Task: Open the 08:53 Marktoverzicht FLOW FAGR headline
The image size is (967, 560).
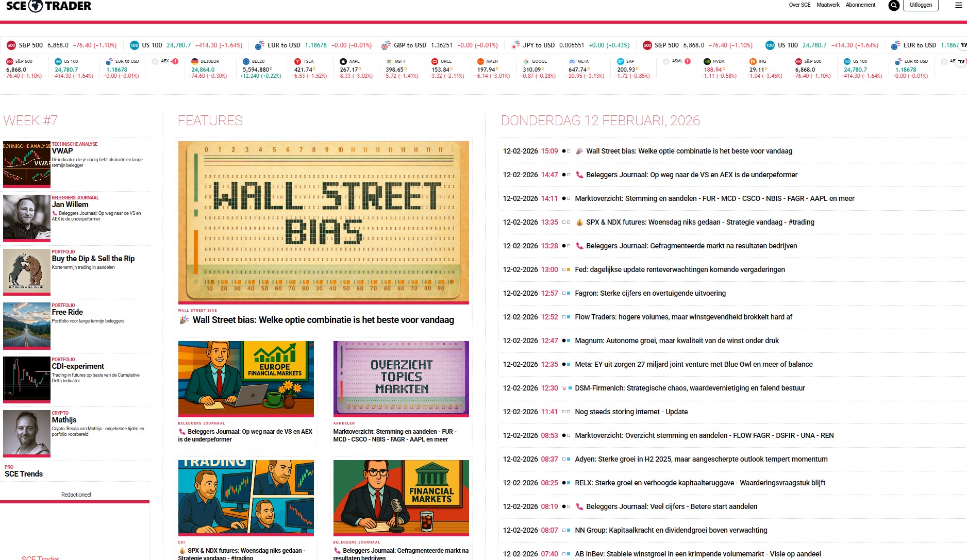Action: tap(704, 435)
